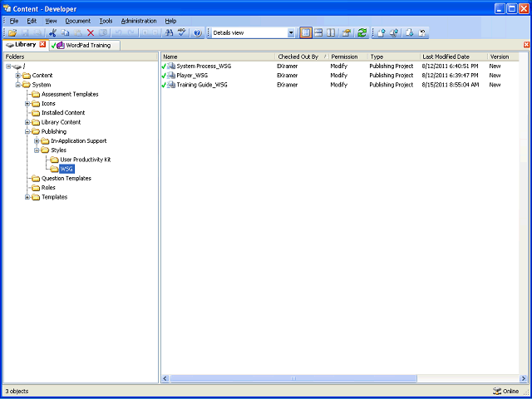Sort by Last Modified Date column header

(x=454, y=57)
